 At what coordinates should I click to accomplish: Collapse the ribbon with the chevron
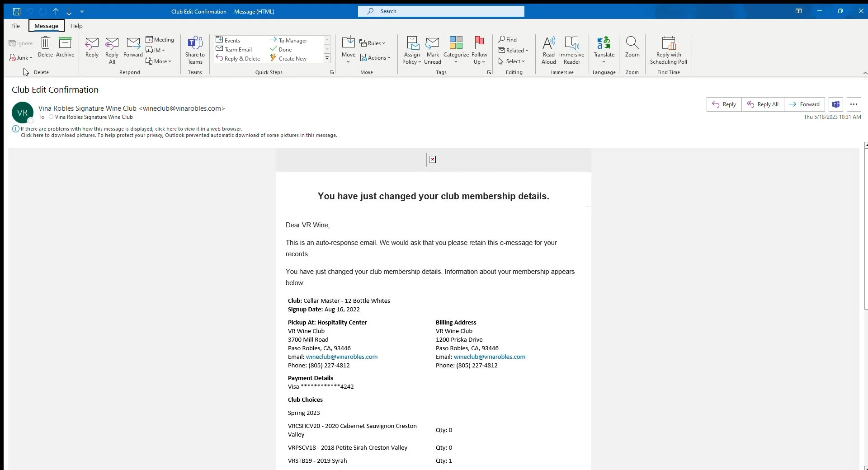point(865,73)
